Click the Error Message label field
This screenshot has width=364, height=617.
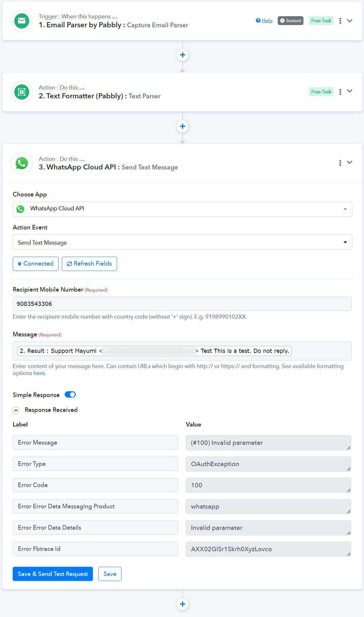pyautogui.click(x=95, y=443)
